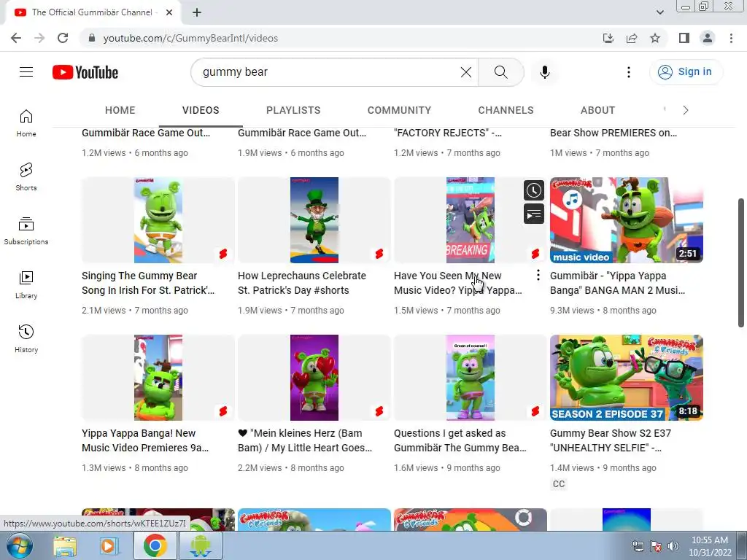This screenshot has height=560, width=747.
Task: Click the music video thumbnail with 2:51 duration
Action: 627,220
